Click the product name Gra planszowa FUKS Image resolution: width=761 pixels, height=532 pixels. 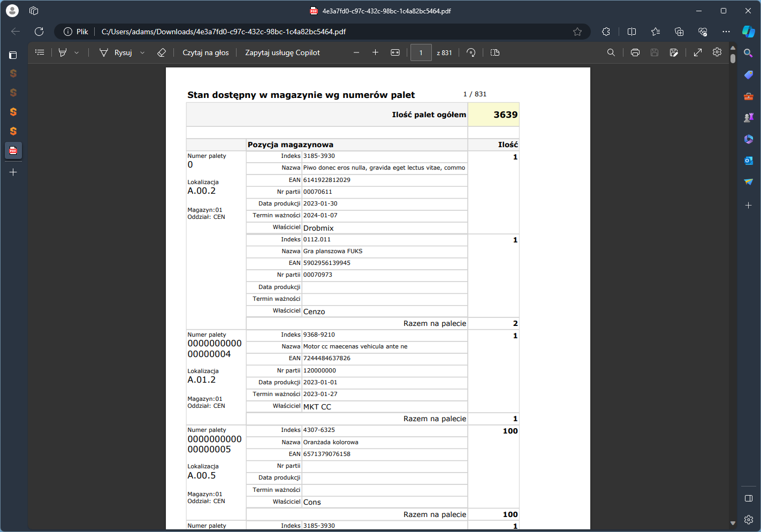[x=333, y=251]
